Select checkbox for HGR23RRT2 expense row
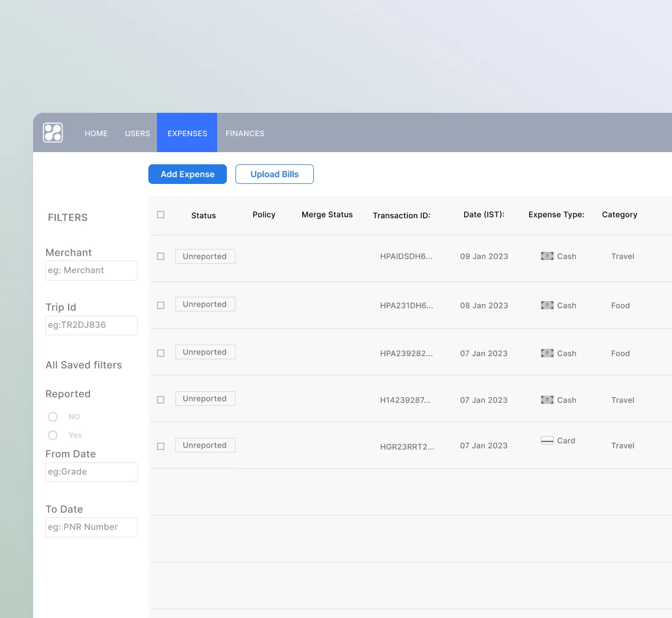The height and width of the screenshot is (618, 672). pos(161,446)
